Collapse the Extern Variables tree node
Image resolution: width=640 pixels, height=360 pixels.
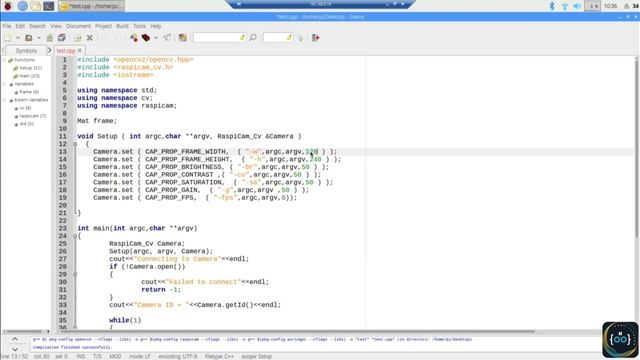pos(5,100)
